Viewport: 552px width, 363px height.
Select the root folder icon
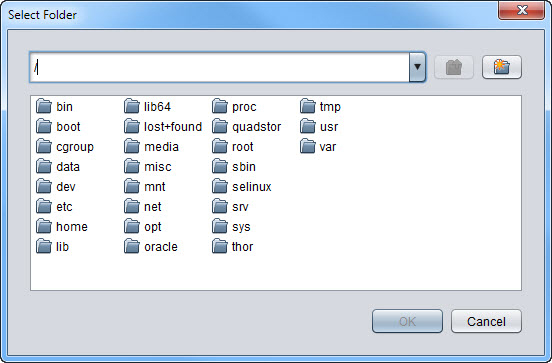[220, 146]
